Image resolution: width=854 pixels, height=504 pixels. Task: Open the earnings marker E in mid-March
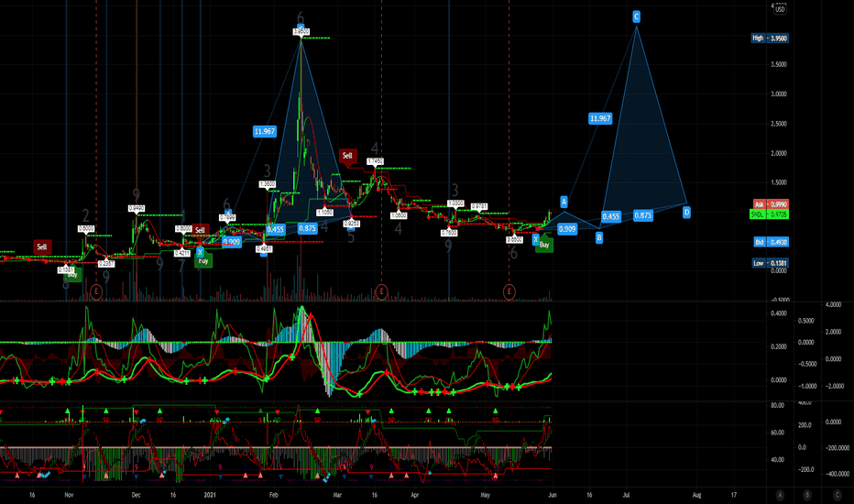pyautogui.click(x=381, y=292)
